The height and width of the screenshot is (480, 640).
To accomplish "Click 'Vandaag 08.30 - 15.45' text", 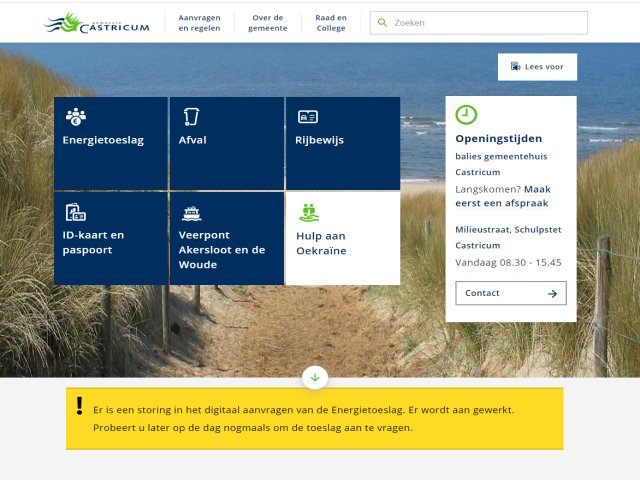I will pyautogui.click(x=508, y=262).
